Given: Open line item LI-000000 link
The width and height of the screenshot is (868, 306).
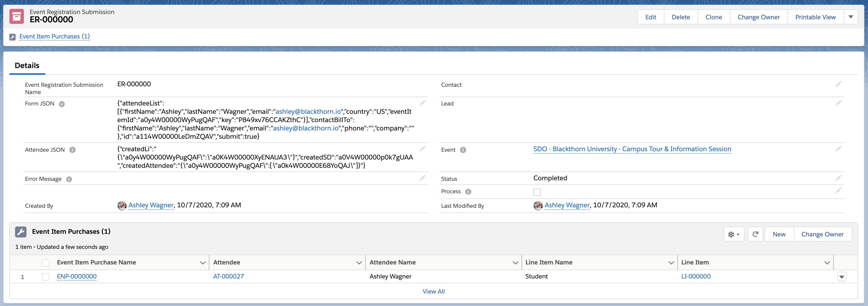Looking at the screenshot, I should point(696,277).
